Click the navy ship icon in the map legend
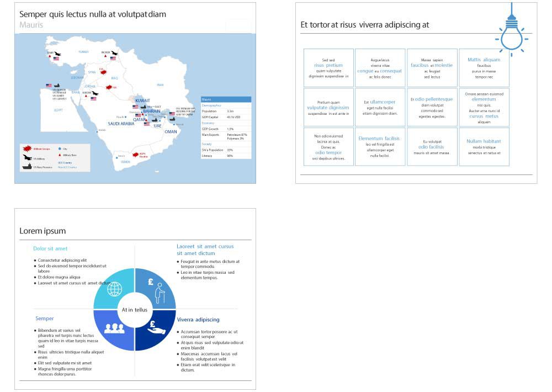The height and width of the screenshot is (392, 552). click(x=27, y=166)
